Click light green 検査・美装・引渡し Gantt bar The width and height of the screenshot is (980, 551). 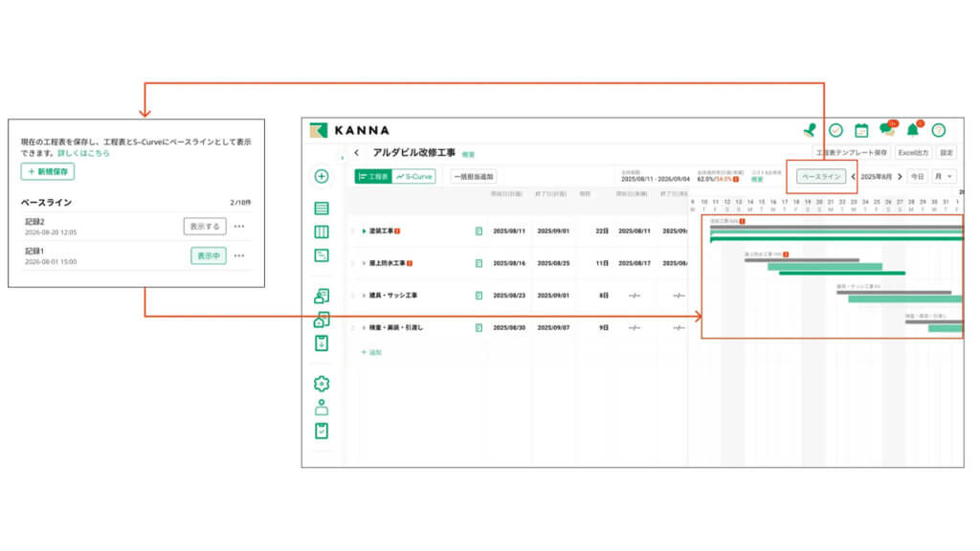point(945,329)
